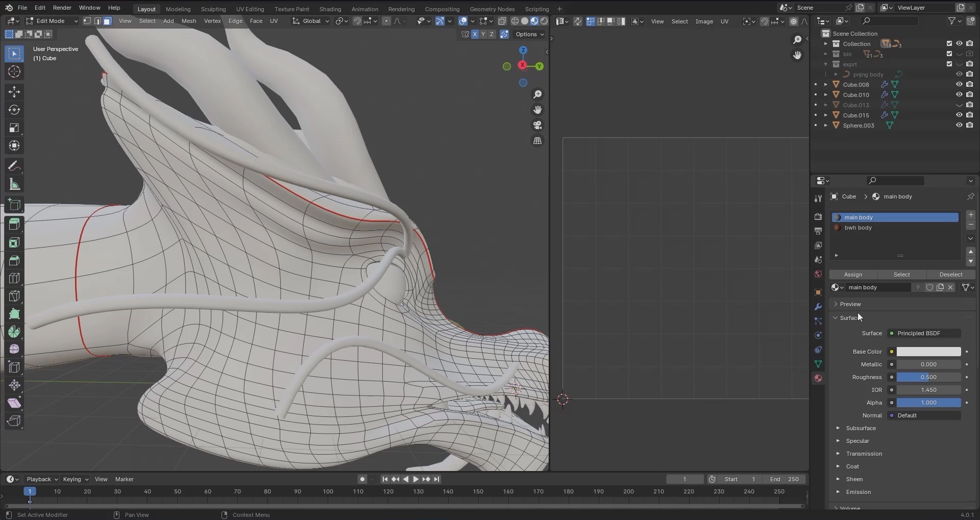980x520 pixels.
Task: Expand the Subsurface panel
Action: click(861, 428)
